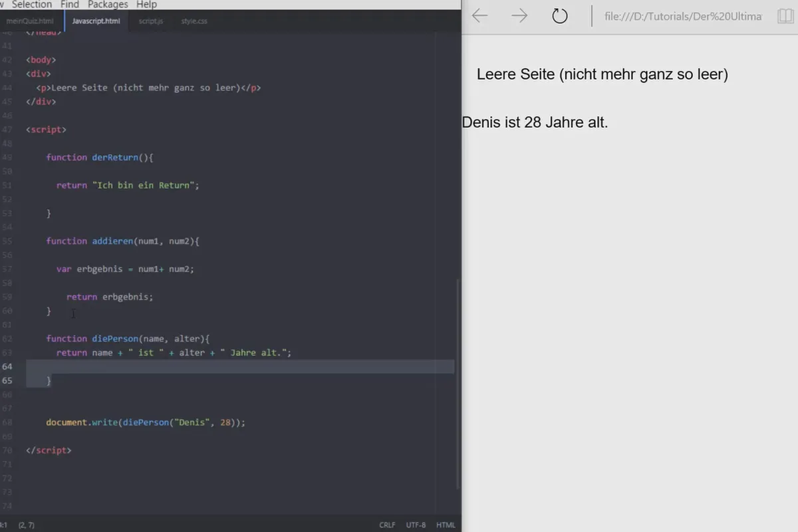Viewport: 798px width, 532px height.
Task: Open the Selection menu
Action: point(32,4)
